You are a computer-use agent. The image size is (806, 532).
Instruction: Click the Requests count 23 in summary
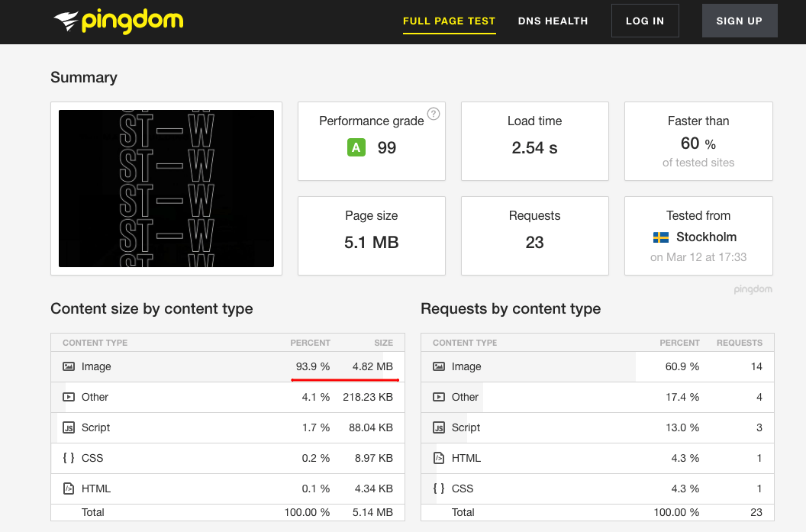click(534, 242)
